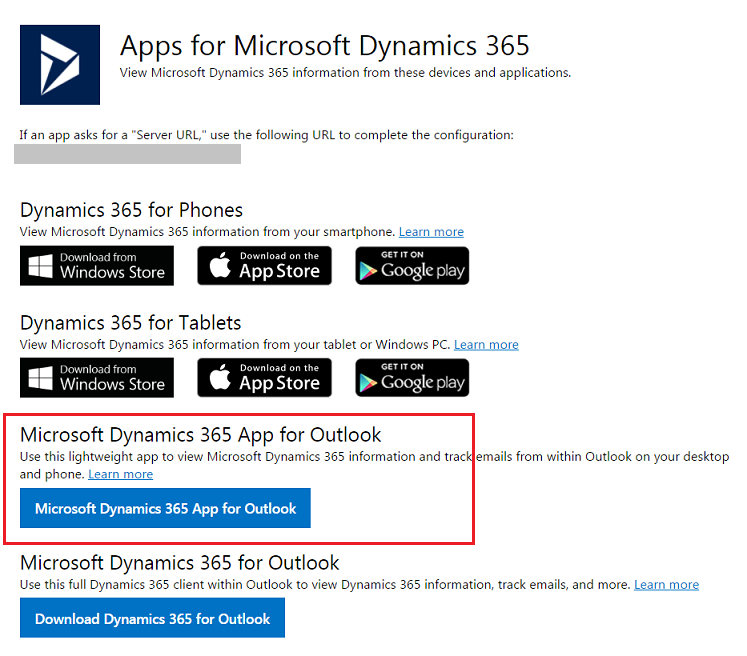Follow Learn more link for App for Outlook
747x656 pixels.
click(121, 474)
